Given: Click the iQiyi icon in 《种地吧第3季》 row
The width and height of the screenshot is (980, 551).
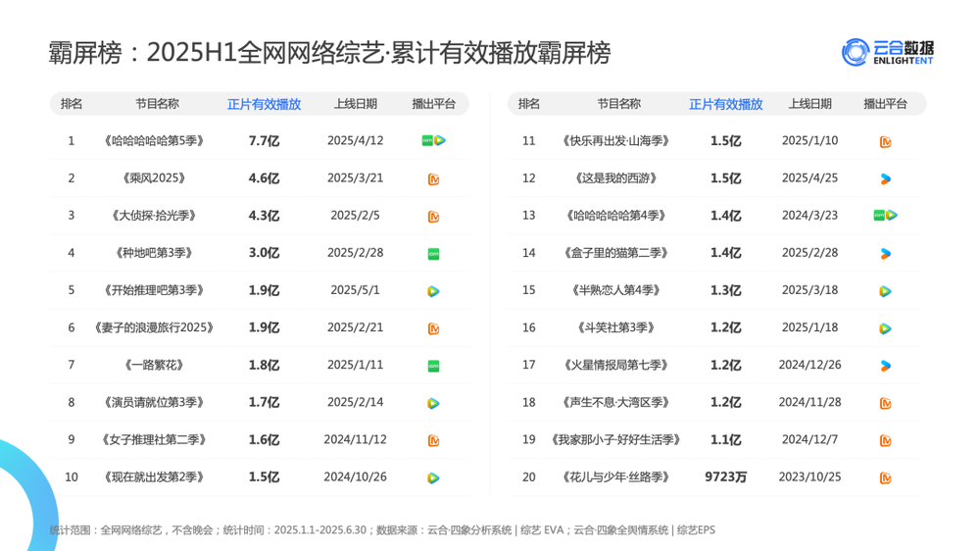Looking at the screenshot, I should [433, 253].
